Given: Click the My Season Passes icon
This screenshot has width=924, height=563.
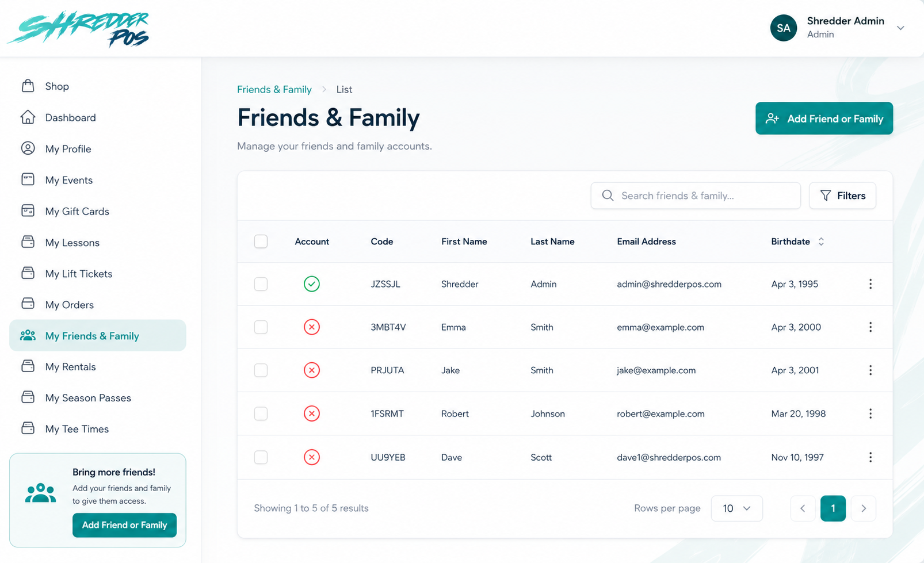Looking at the screenshot, I should click(28, 397).
